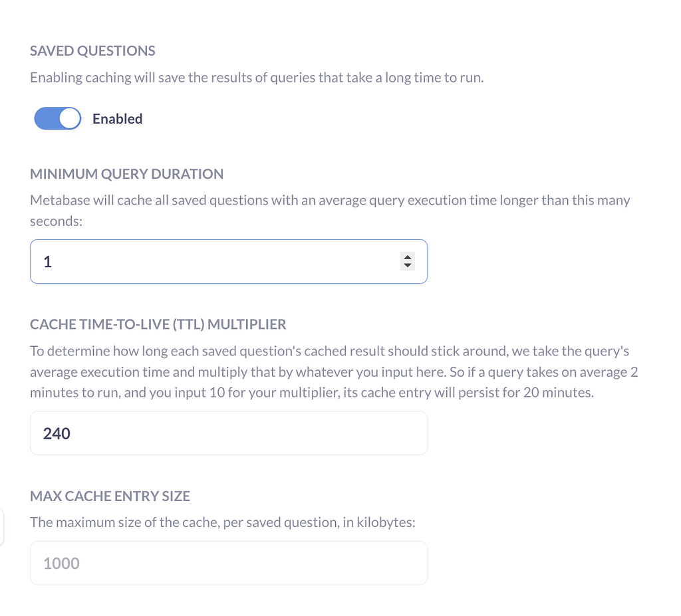Click the Enabled label beside the switch
The image size is (681, 616).
117,119
